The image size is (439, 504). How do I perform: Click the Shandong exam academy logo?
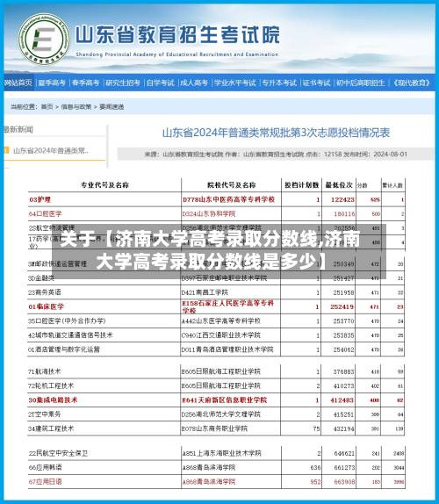pyautogui.click(x=44, y=39)
